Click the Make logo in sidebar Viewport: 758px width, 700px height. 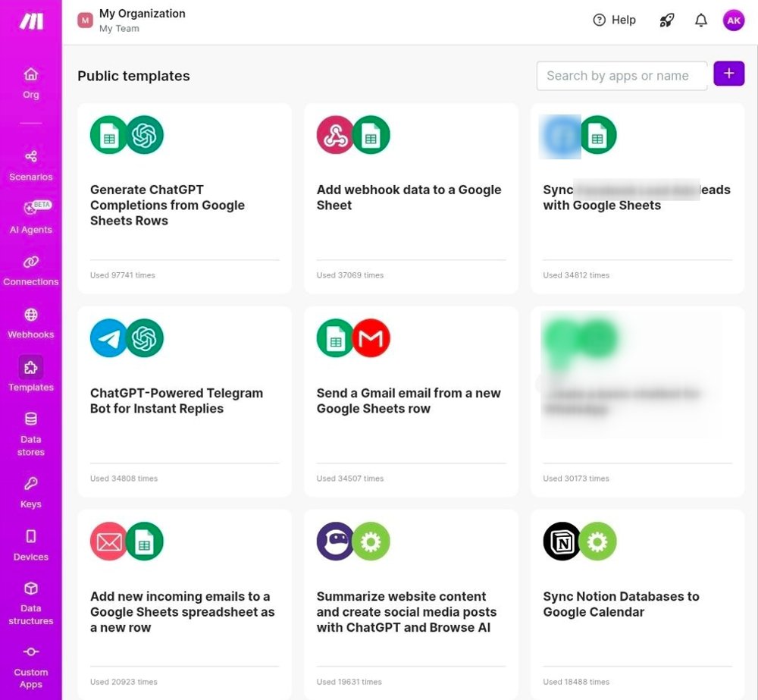[31, 21]
